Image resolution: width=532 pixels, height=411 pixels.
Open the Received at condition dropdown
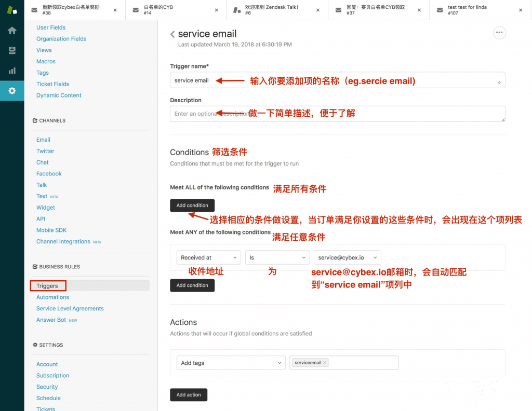coord(209,257)
